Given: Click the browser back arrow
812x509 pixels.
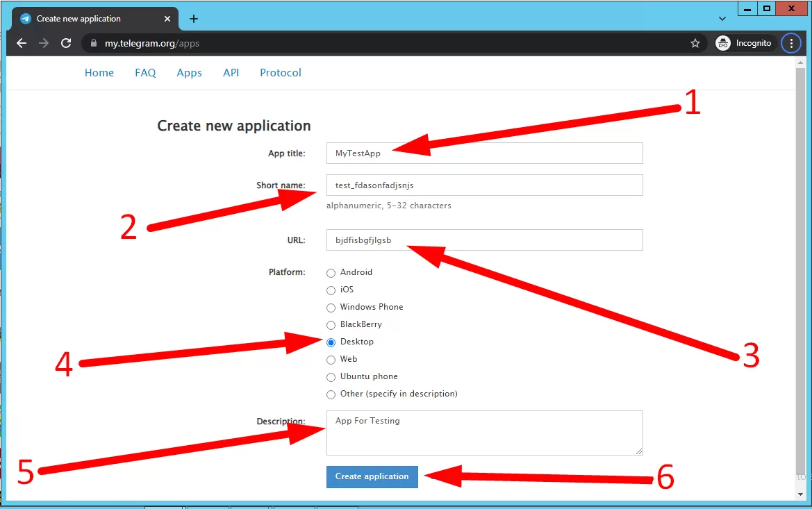Looking at the screenshot, I should [22, 43].
